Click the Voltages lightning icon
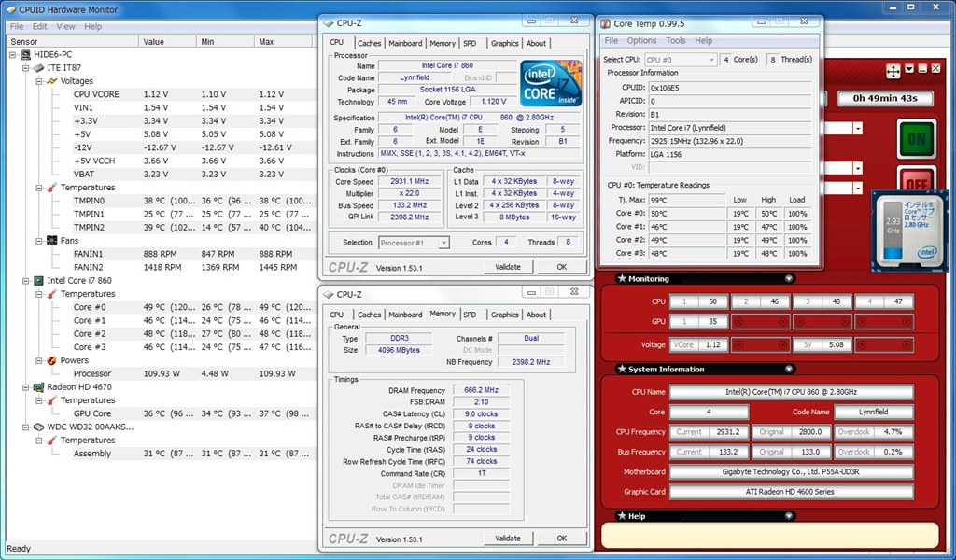Screen dimensions: 956x560 (x=52, y=81)
